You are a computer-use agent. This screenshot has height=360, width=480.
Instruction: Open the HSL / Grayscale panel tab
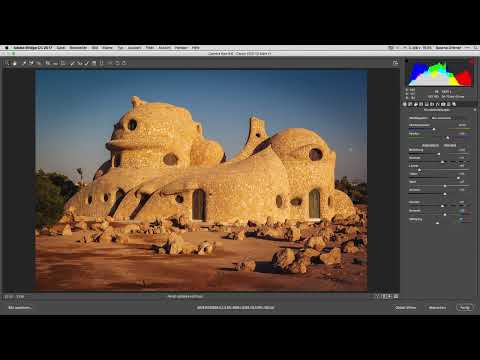point(421,104)
